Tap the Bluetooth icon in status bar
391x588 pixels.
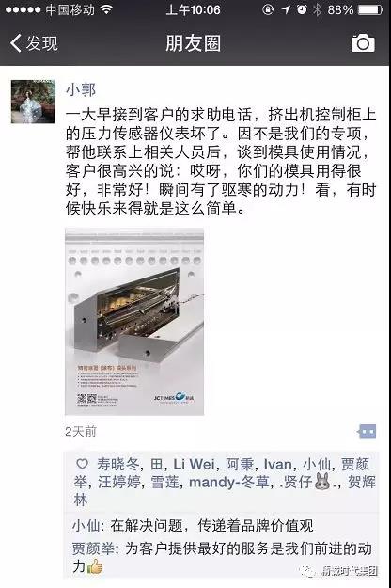click(x=318, y=9)
